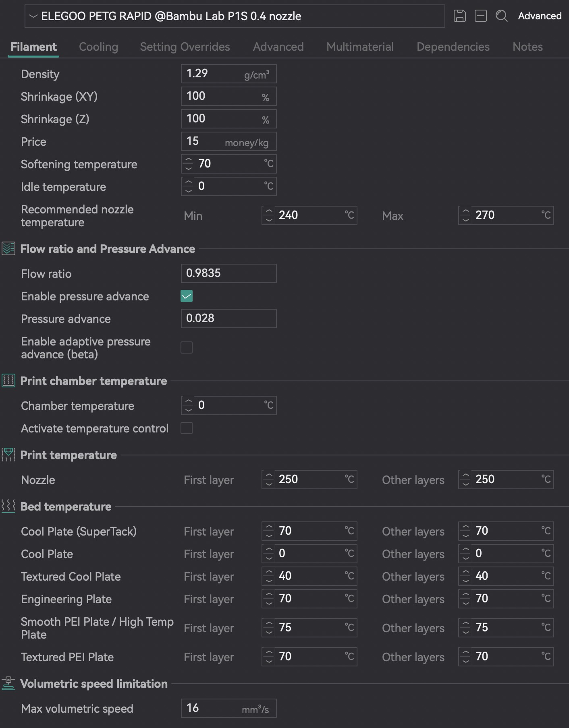Screen dimensions: 569x728
Task: Click the Flow ratio field showing 0.9835
Action: 228,273
